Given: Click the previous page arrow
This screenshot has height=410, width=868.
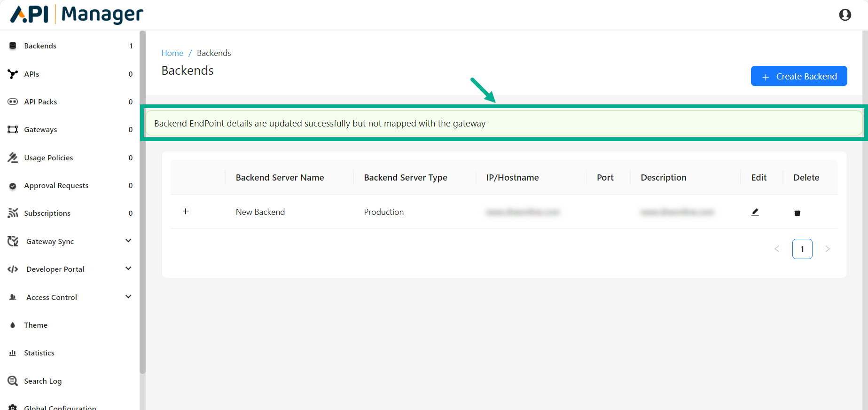Looking at the screenshot, I should tap(777, 249).
